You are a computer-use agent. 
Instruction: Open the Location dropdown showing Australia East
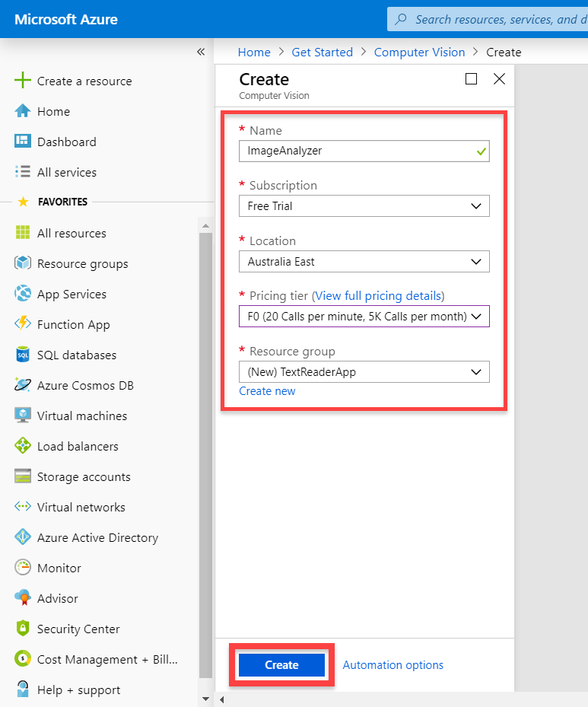click(x=364, y=262)
